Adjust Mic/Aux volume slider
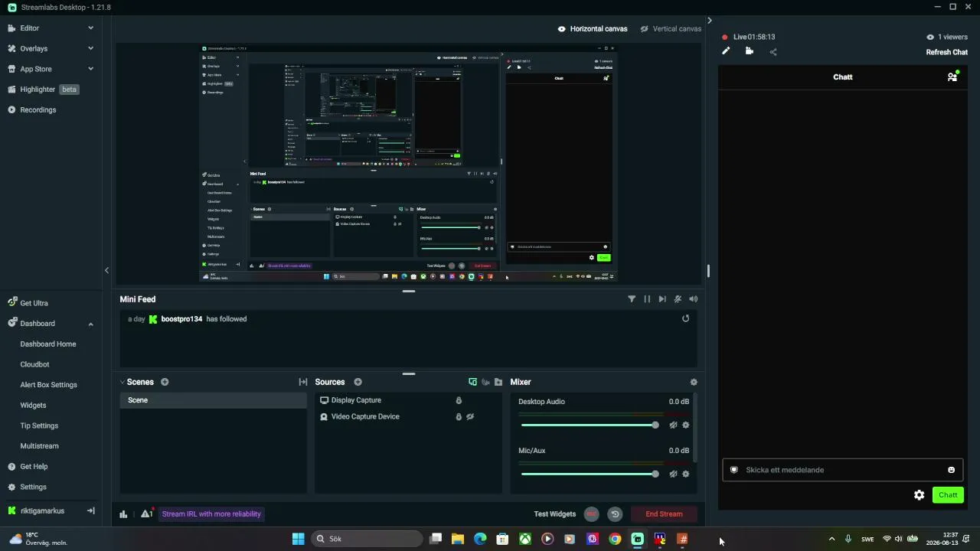The height and width of the screenshot is (551, 980). click(x=588, y=474)
